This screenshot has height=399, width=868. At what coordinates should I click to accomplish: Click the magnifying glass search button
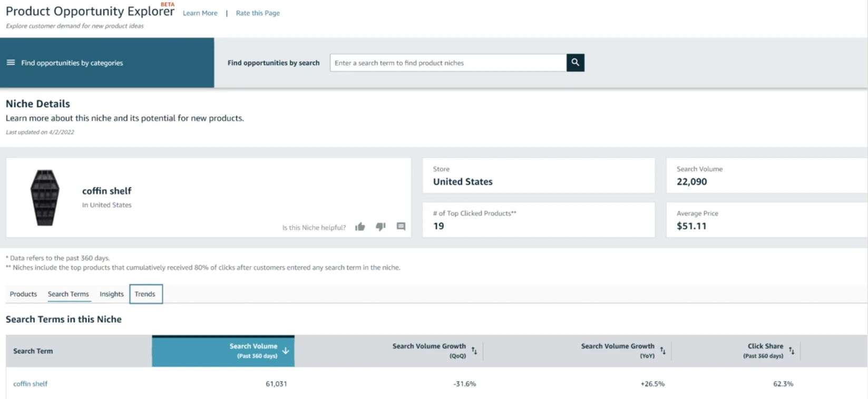(575, 63)
